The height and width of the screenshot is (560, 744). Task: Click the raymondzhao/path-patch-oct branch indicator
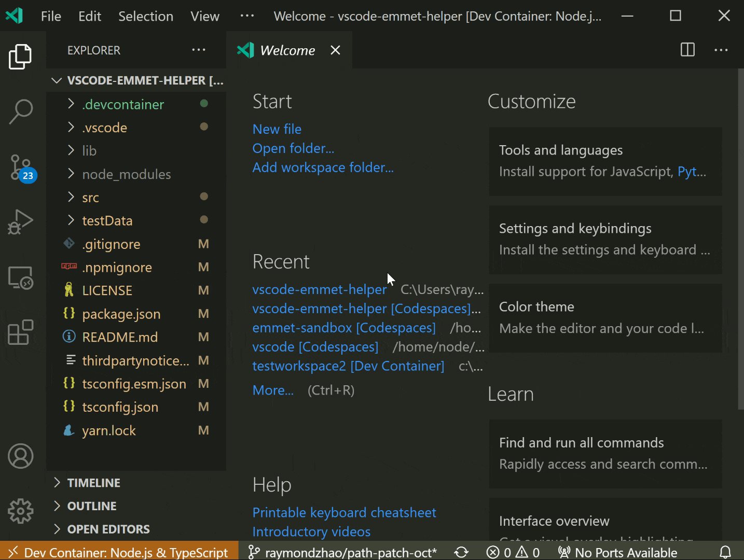pos(342,552)
